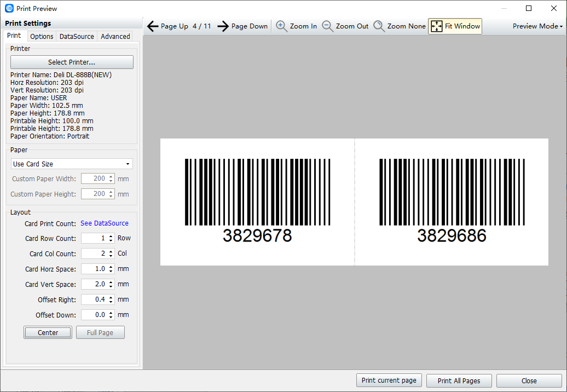Reset zoom with Zoom None icon
Screen dimensions: 567x392
click(x=379, y=26)
